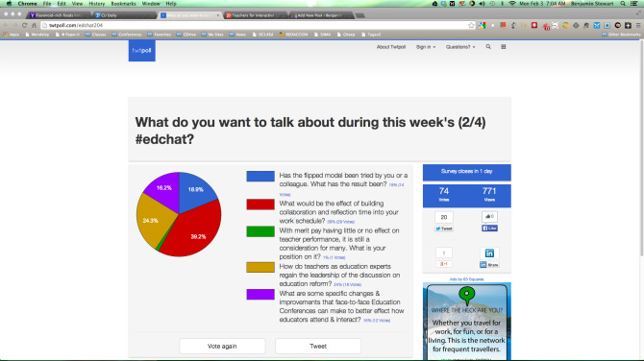Switch to Teachers for Interactive tab
Image resolution: width=644 pixels, height=361 pixels.
[255, 15]
